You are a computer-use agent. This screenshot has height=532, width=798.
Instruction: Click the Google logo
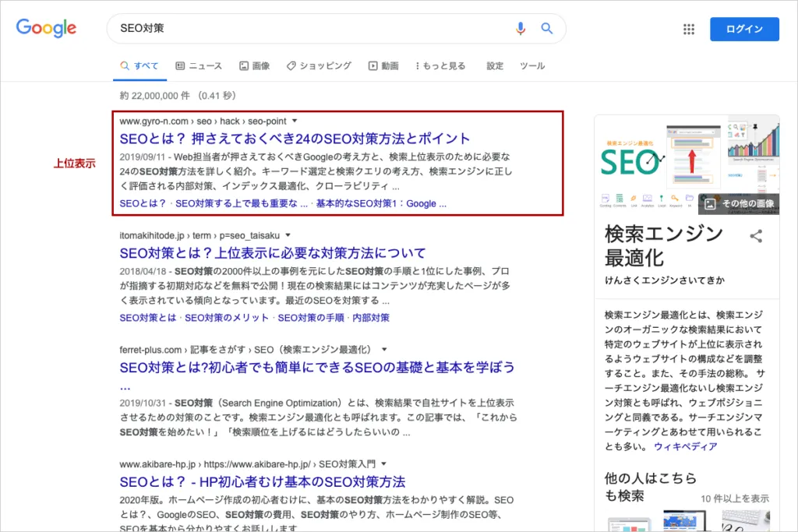coord(46,28)
